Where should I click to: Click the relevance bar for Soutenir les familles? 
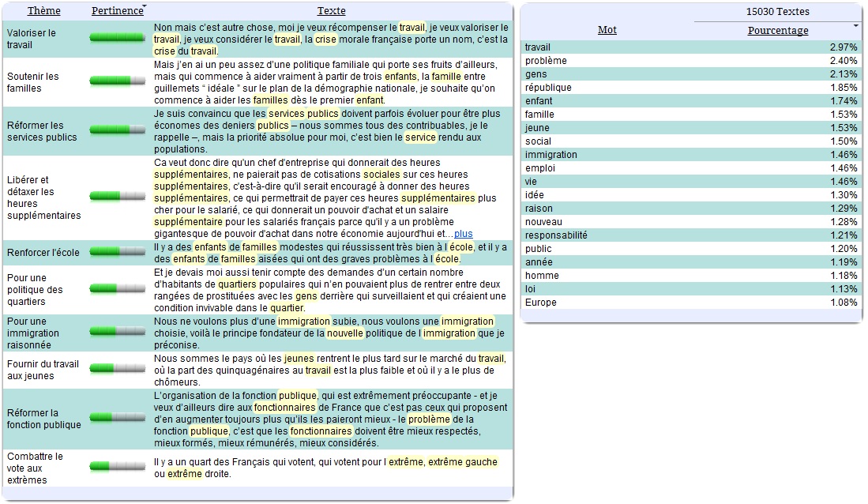point(118,81)
